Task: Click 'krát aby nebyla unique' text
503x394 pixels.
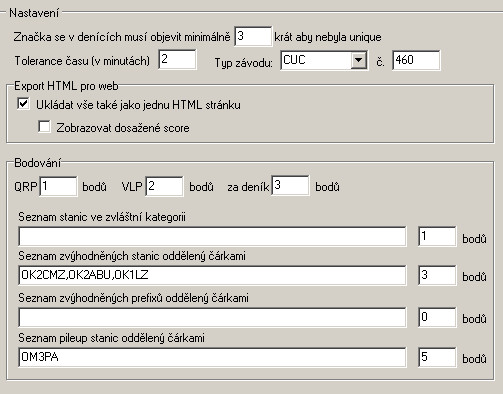Action: pyautogui.click(x=328, y=37)
